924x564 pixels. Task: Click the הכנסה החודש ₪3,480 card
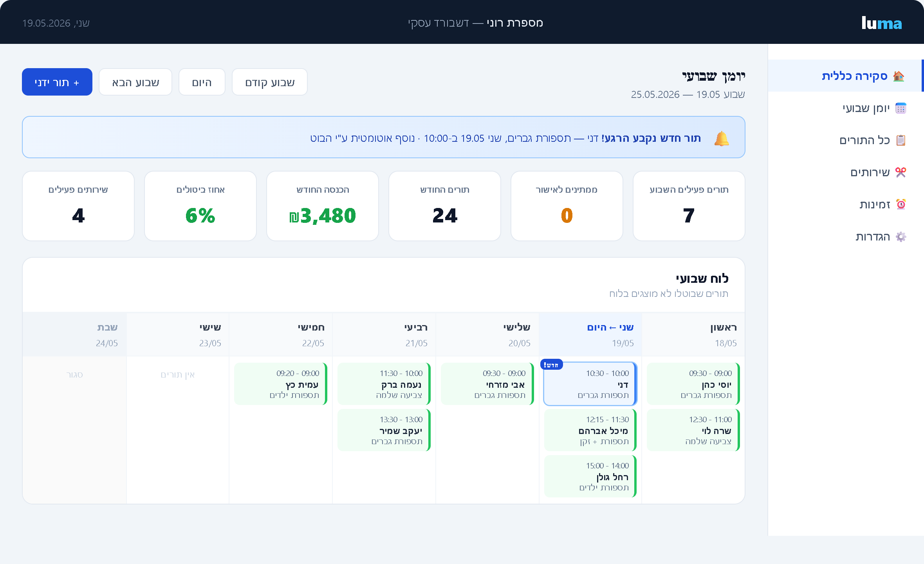(323, 206)
